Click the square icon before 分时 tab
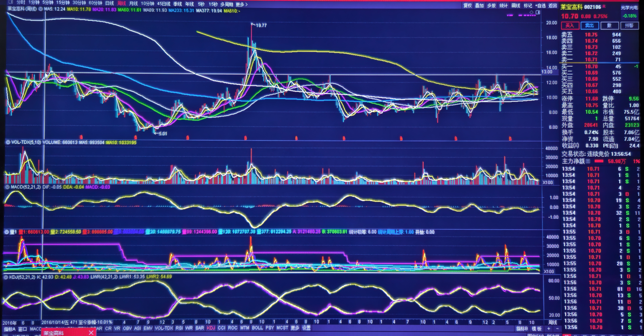Image resolution: width=644 pixels, height=336 pixels. tap(11, 2)
